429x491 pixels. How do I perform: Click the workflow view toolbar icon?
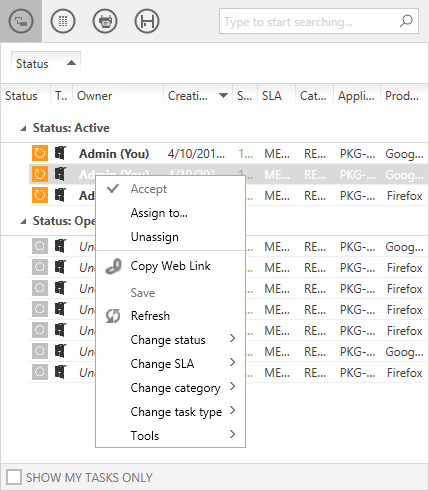[x=21, y=21]
